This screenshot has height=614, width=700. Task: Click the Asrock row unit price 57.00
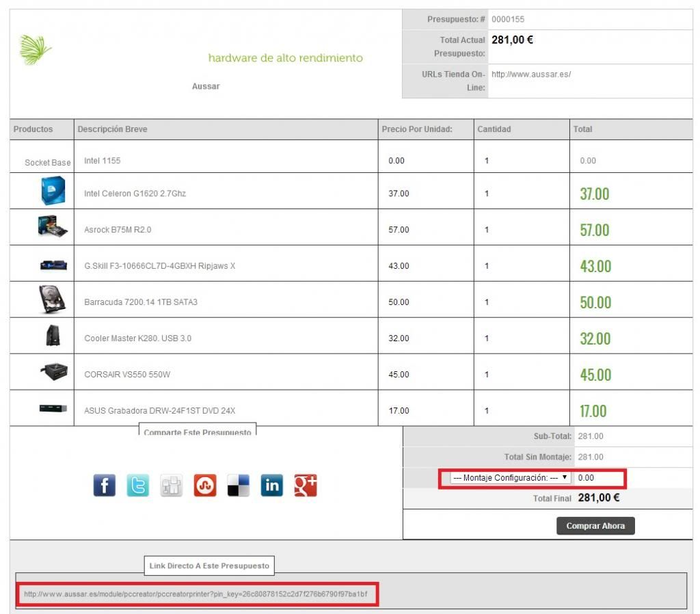(399, 230)
